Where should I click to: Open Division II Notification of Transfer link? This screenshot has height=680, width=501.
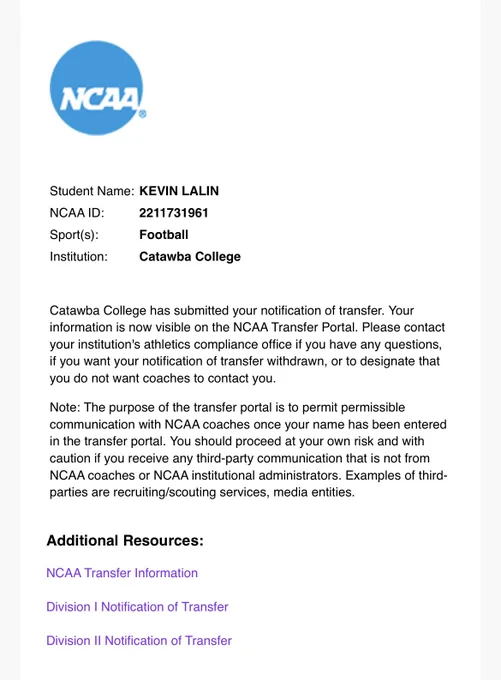pyautogui.click(x=139, y=641)
